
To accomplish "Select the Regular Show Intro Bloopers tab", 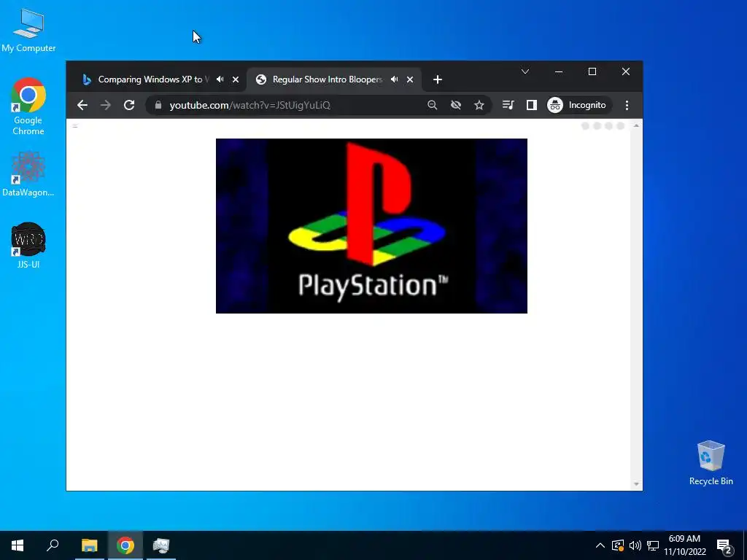I will point(328,79).
